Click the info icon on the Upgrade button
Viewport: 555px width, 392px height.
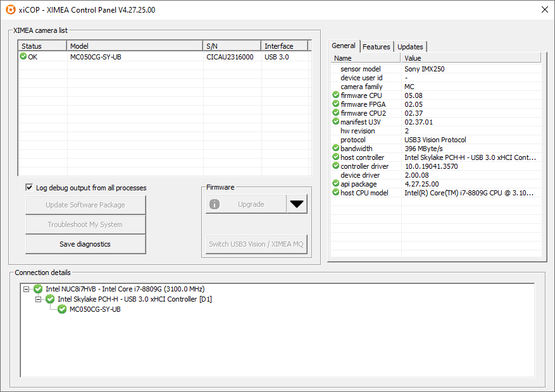coord(215,204)
